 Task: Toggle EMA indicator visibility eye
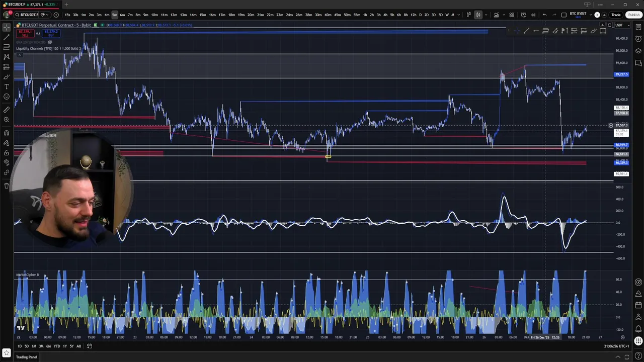point(50,42)
